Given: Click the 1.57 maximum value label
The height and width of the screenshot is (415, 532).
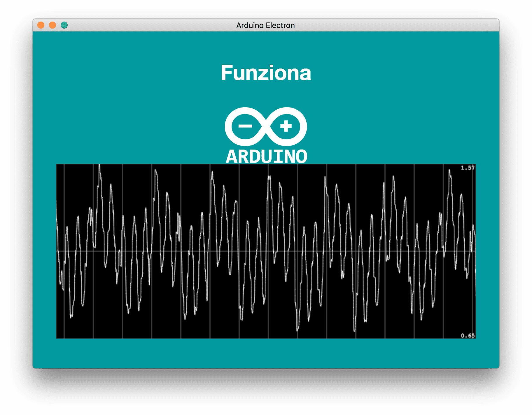Looking at the screenshot, I should [467, 168].
